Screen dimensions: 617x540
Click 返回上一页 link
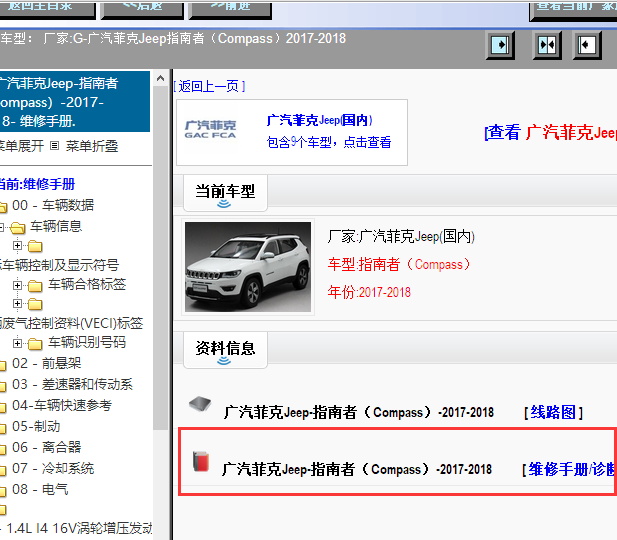point(209,86)
